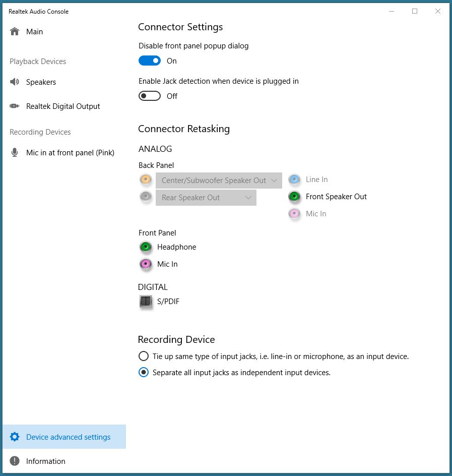452x476 pixels.
Task: Open the Information page
Action: 64,461
